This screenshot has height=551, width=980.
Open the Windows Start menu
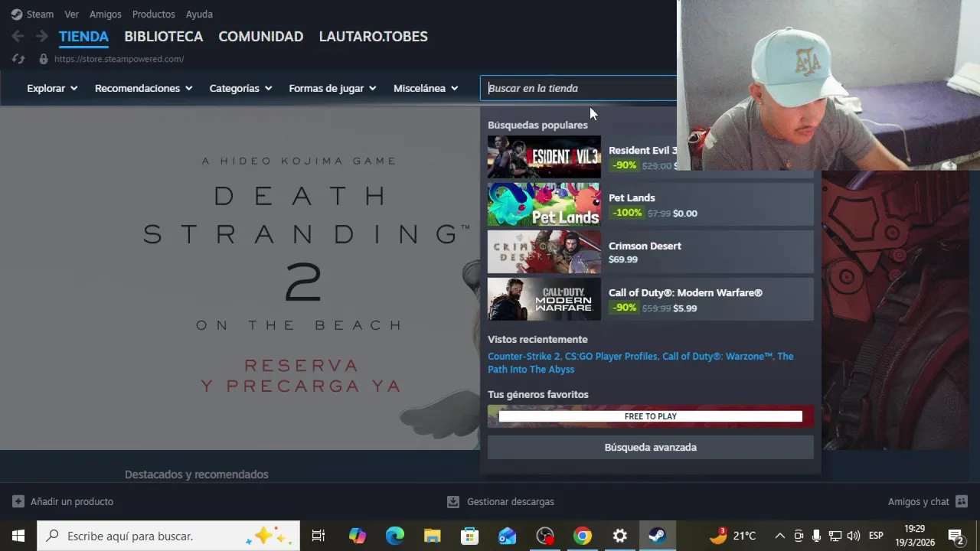[x=18, y=536]
